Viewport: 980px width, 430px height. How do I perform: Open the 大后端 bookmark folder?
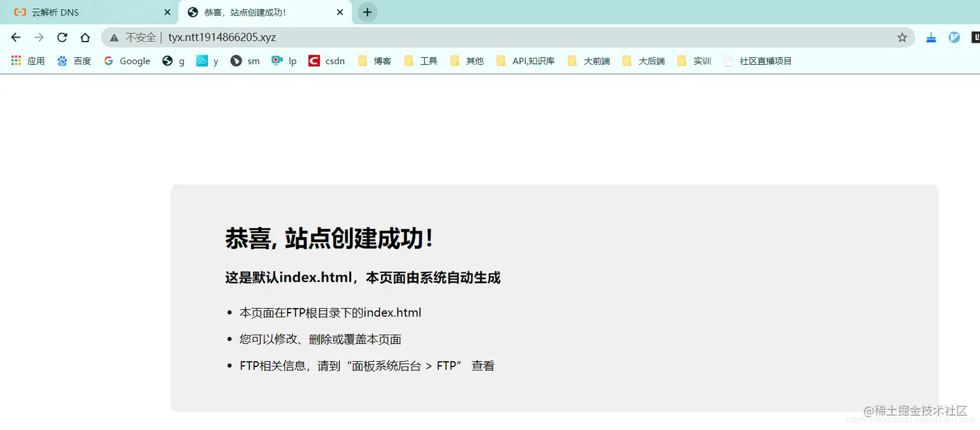tap(643, 61)
